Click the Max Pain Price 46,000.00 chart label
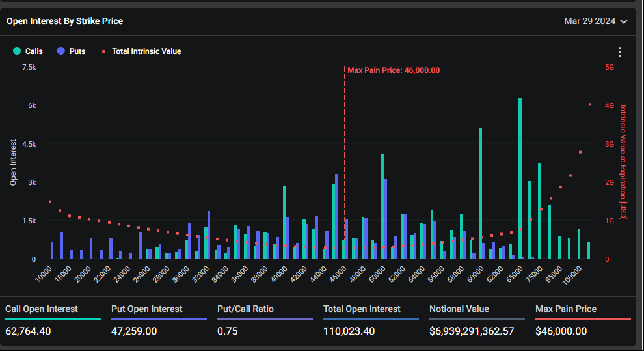644x351 pixels. [x=394, y=70]
